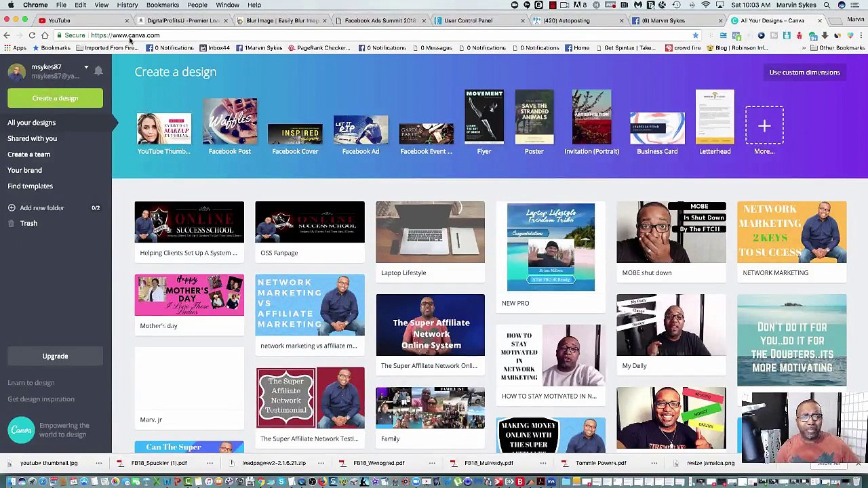Open the People menu in menu bar

197,5
